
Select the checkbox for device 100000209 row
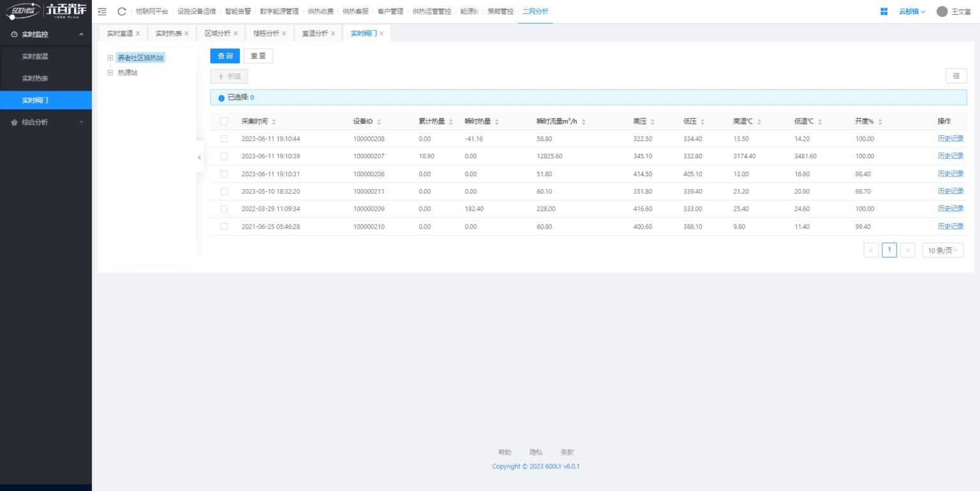pyautogui.click(x=224, y=209)
